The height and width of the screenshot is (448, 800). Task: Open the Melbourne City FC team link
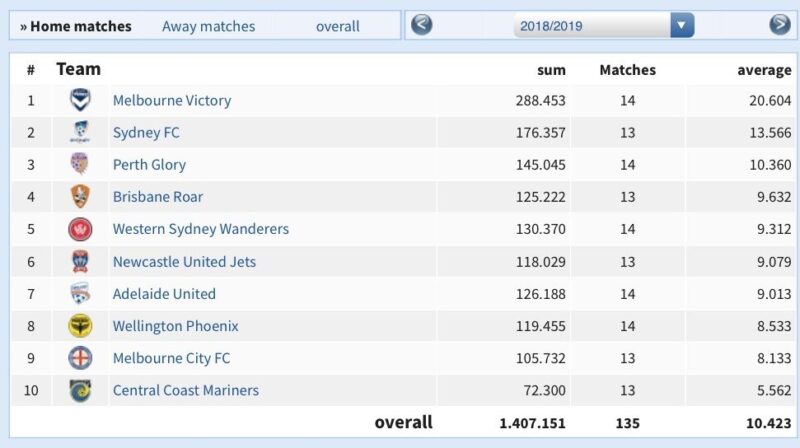(171, 358)
